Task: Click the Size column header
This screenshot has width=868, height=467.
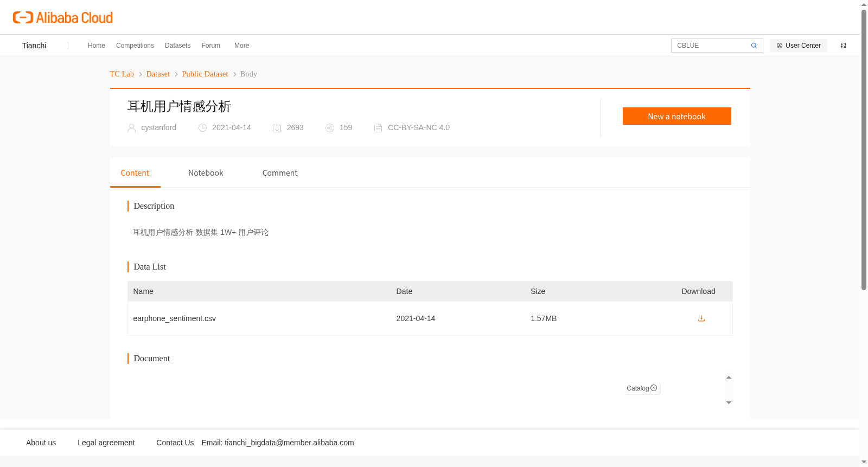Action: (x=538, y=291)
